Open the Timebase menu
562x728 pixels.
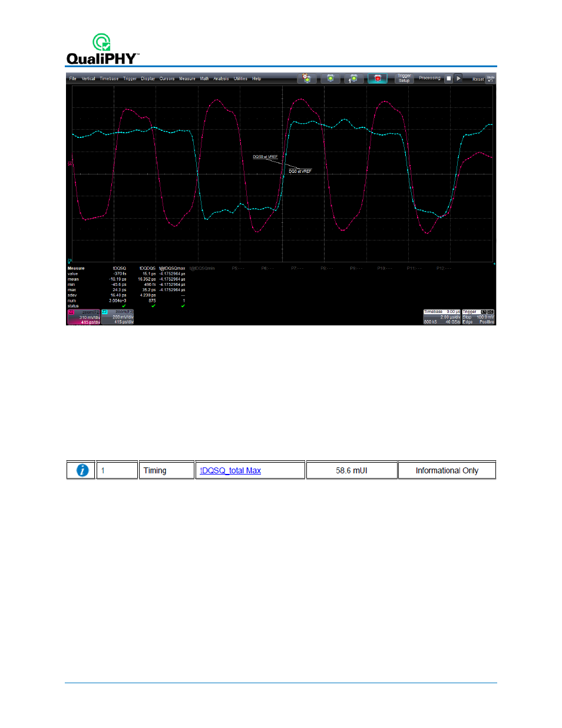pyautogui.click(x=109, y=78)
